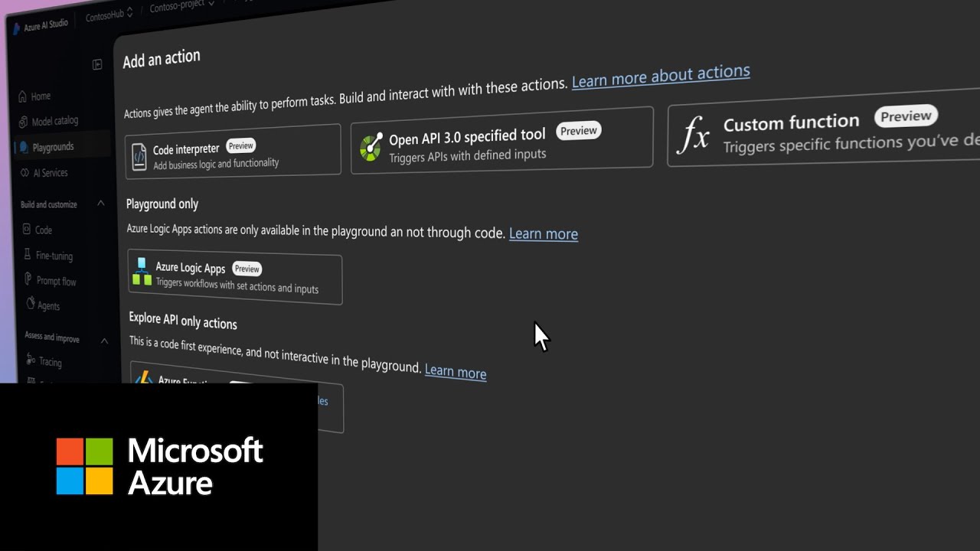Click 'Add business logic and functionality' text

tap(216, 164)
